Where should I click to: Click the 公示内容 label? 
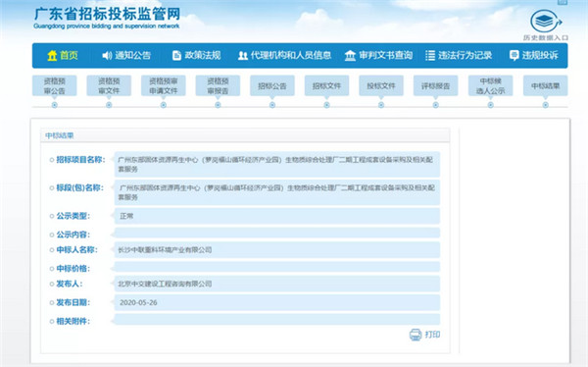tap(73, 235)
